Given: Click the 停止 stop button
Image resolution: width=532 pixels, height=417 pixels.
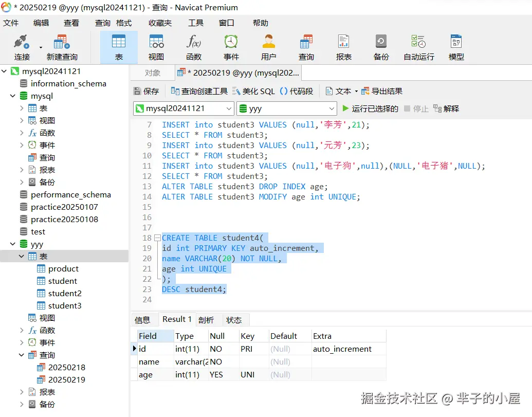Looking at the screenshot, I should 416,108.
